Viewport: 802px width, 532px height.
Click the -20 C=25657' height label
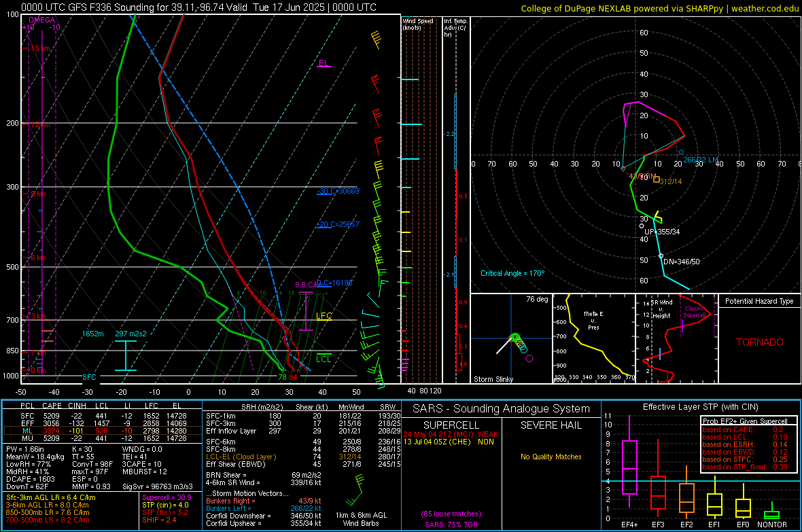[338, 224]
